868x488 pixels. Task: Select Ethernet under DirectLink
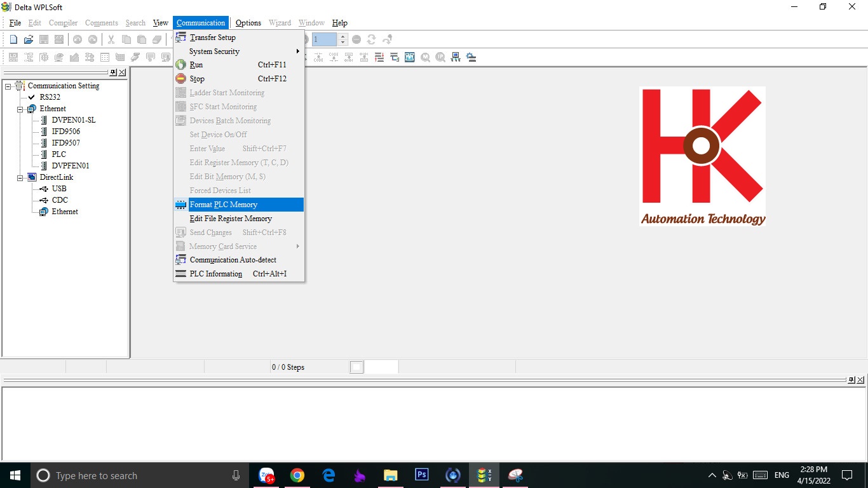[65, 212]
